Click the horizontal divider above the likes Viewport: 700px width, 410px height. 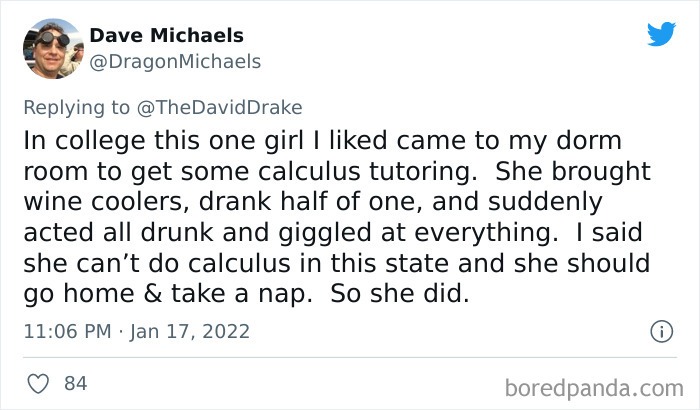click(x=350, y=357)
